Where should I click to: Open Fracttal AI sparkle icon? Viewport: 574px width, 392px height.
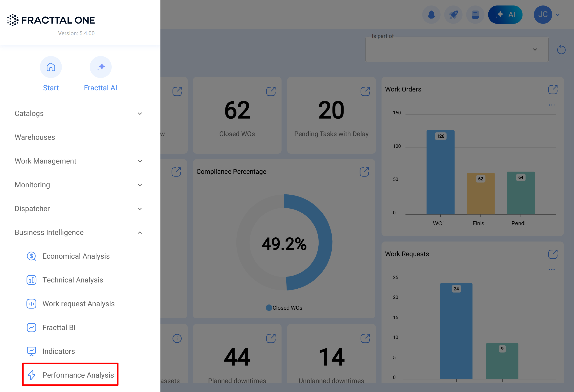(100, 67)
